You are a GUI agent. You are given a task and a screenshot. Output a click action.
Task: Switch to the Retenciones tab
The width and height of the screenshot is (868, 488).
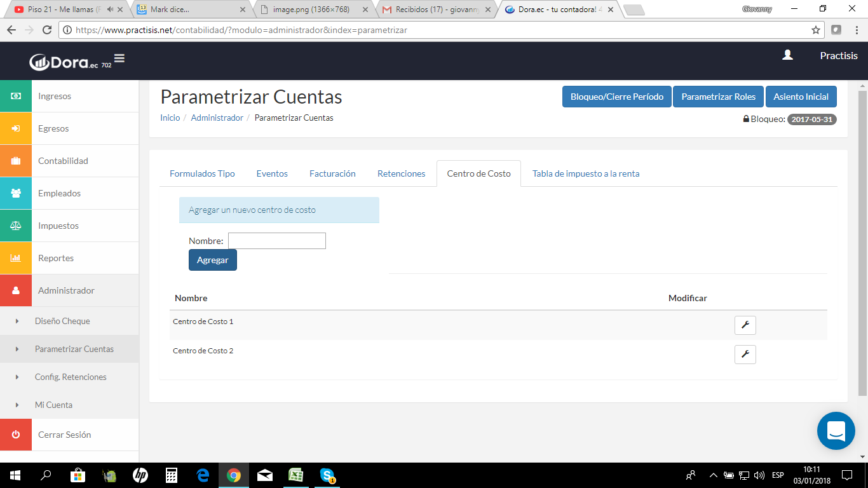point(402,173)
